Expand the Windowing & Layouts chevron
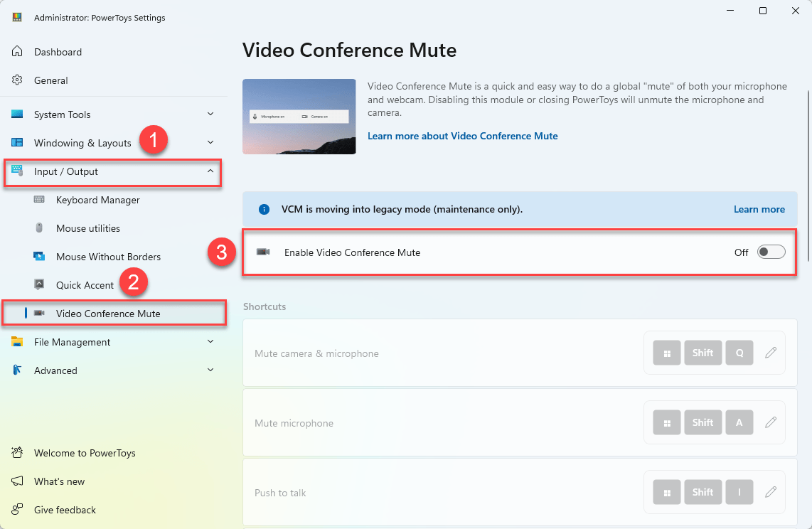 210,143
